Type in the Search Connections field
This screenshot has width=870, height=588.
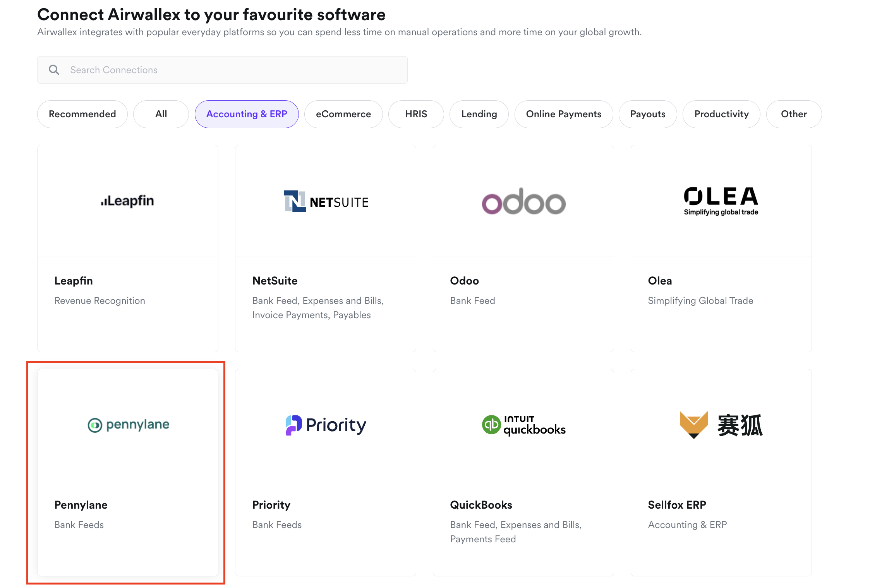(232, 70)
